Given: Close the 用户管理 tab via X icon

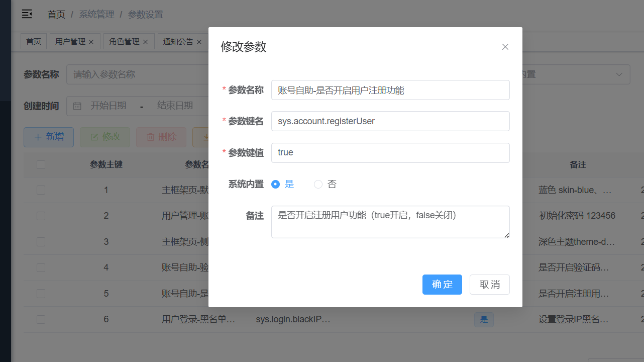Looking at the screenshot, I should (91, 42).
